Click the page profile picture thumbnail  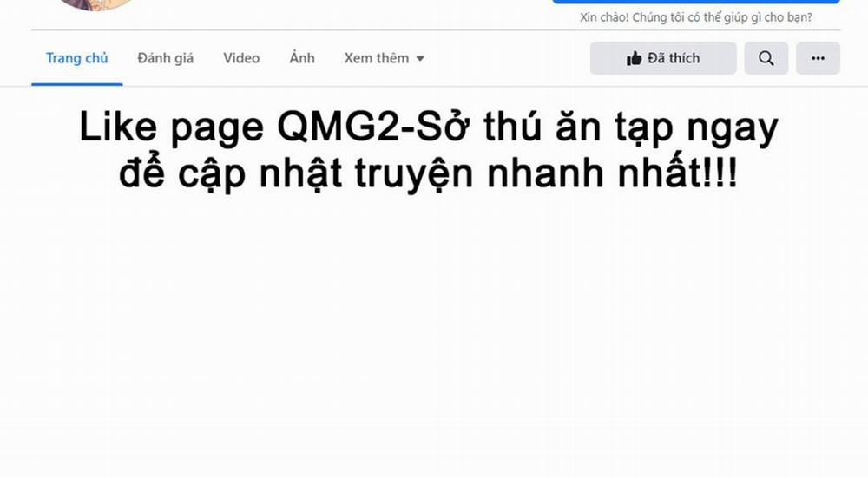point(97,4)
